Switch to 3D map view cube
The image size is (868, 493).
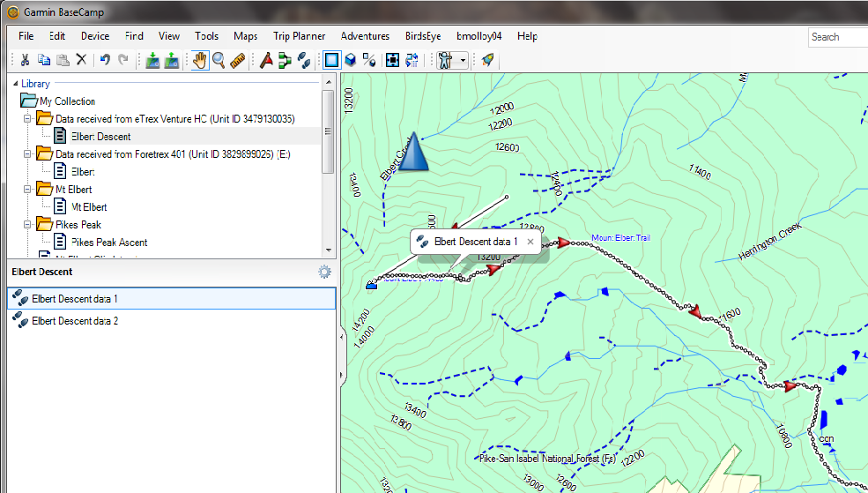click(x=350, y=60)
